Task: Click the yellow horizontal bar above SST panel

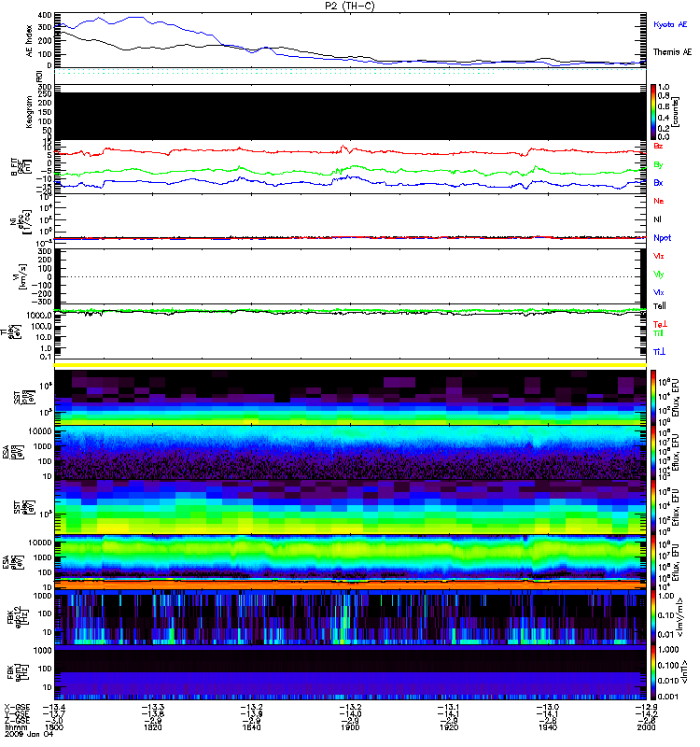Action: 351,365
